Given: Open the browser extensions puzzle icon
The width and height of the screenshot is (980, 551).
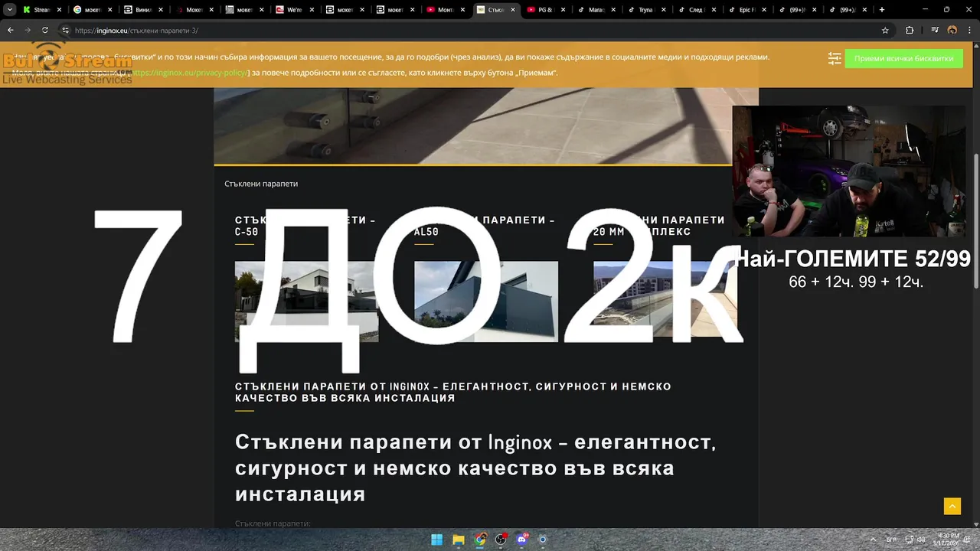Looking at the screenshot, I should coord(910,30).
